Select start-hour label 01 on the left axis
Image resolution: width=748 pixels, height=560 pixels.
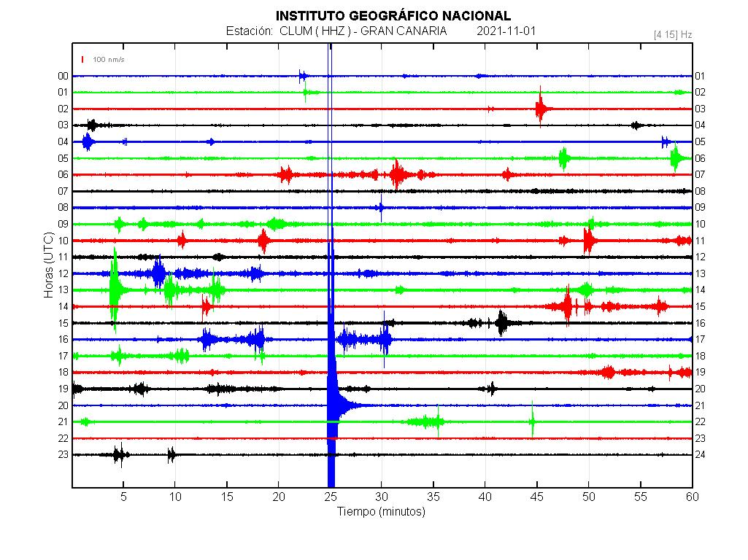pyautogui.click(x=63, y=93)
